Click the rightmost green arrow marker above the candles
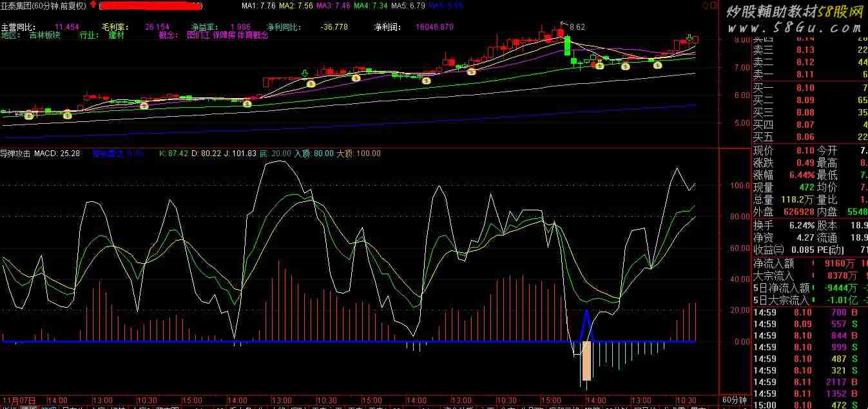This screenshot has width=868, height=409. (x=689, y=37)
